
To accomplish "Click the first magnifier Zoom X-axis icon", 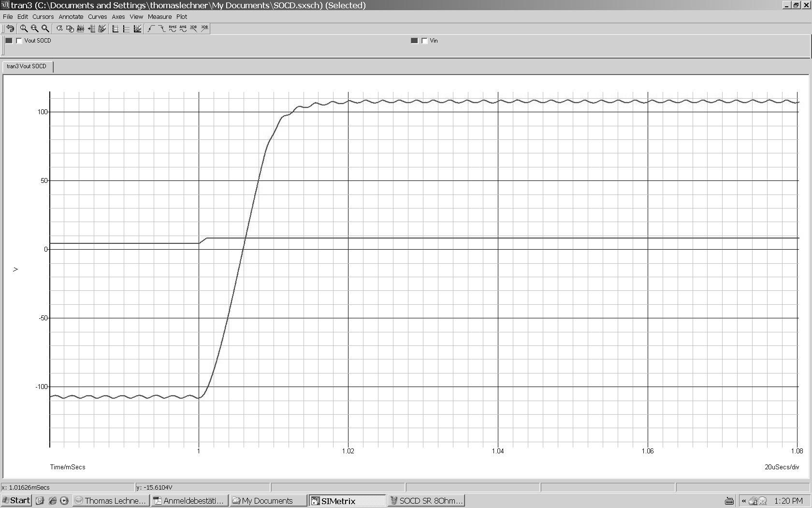I will [x=24, y=29].
